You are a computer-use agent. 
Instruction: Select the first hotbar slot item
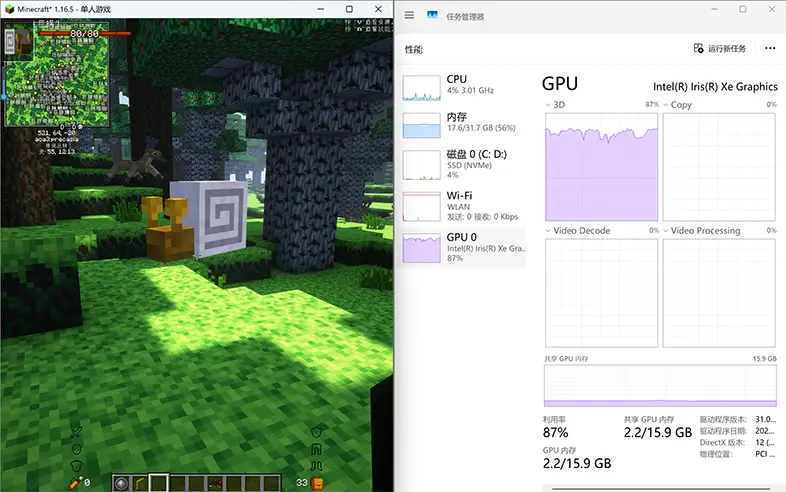pos(123,483)
